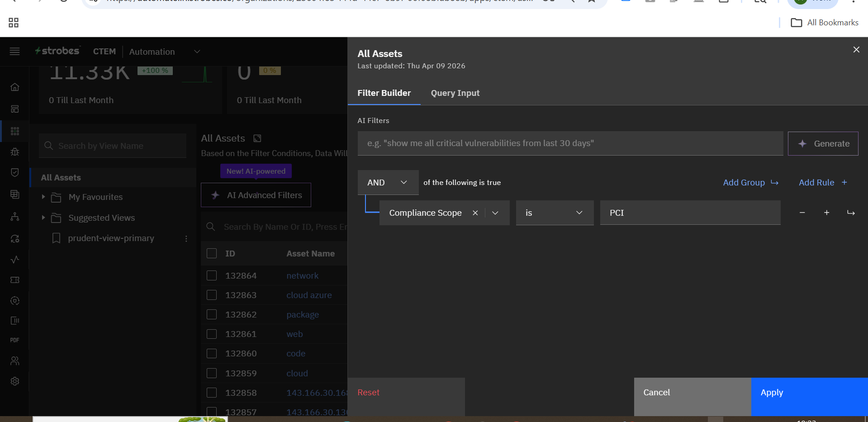The image size is (868, 422).
Task: Remove the Compliance Scope rule with minus icon
Action: point(802,213)
